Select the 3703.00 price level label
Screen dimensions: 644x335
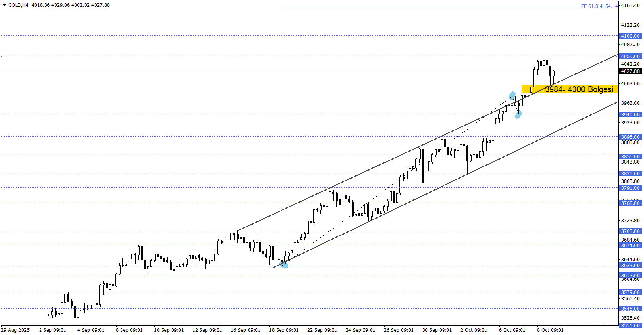click(x=630, y=231)
